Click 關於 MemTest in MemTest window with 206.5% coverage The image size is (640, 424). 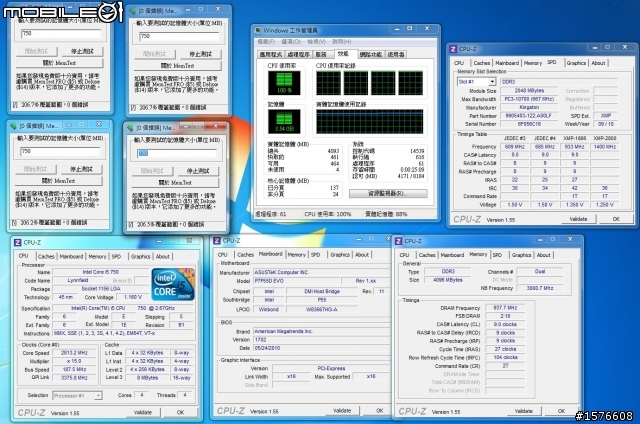pos(175,183)
